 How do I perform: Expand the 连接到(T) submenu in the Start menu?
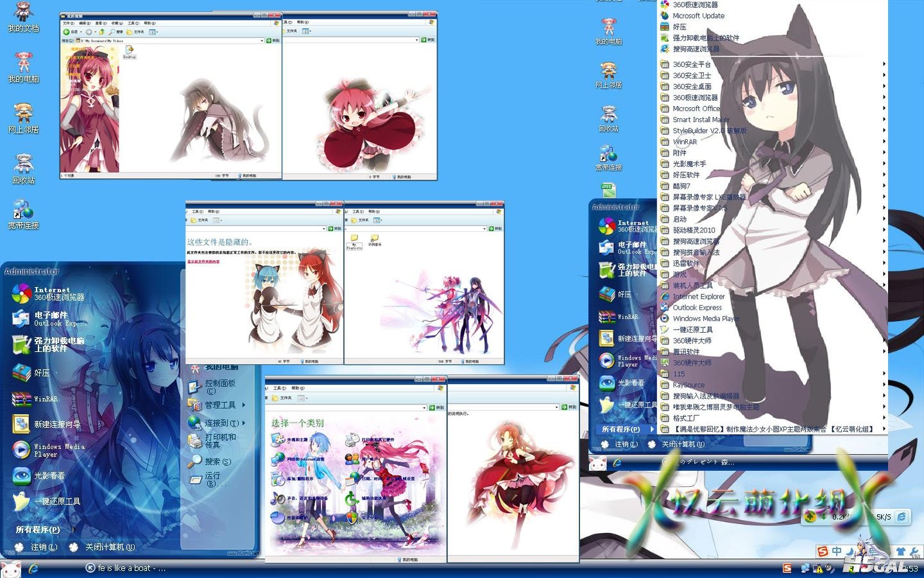tap(217, 423)
